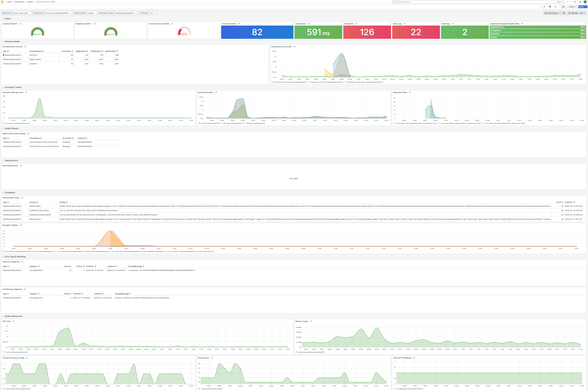Click the Traces 100% sampling bar
588x391 pixels.
point(538,37)
